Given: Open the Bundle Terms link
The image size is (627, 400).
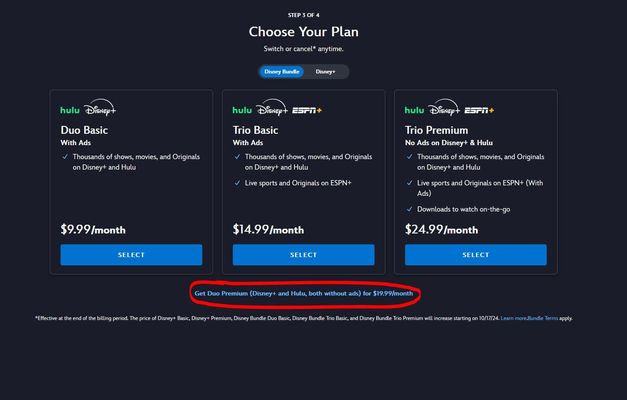Looking at the screenshot, I should click(x=542, y=318).
